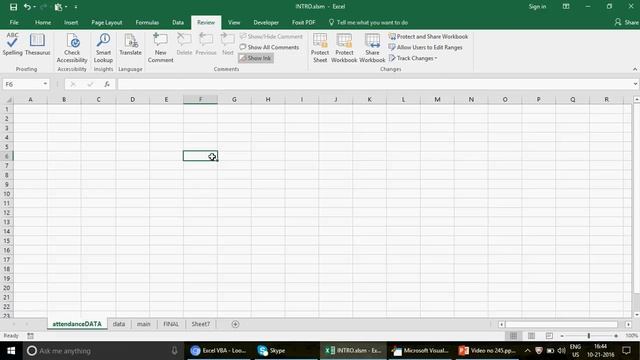Click Cortana Ask me anything box

click(x=102, y=351)
